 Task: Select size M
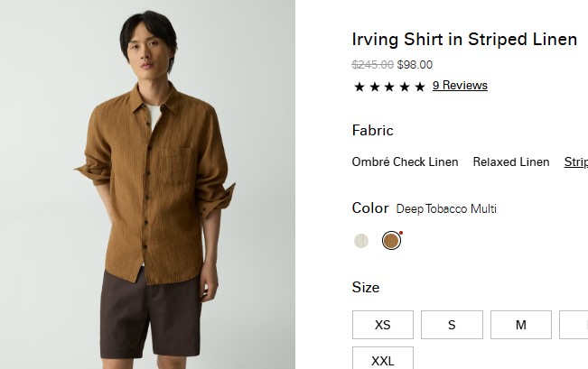click(521, 325)
